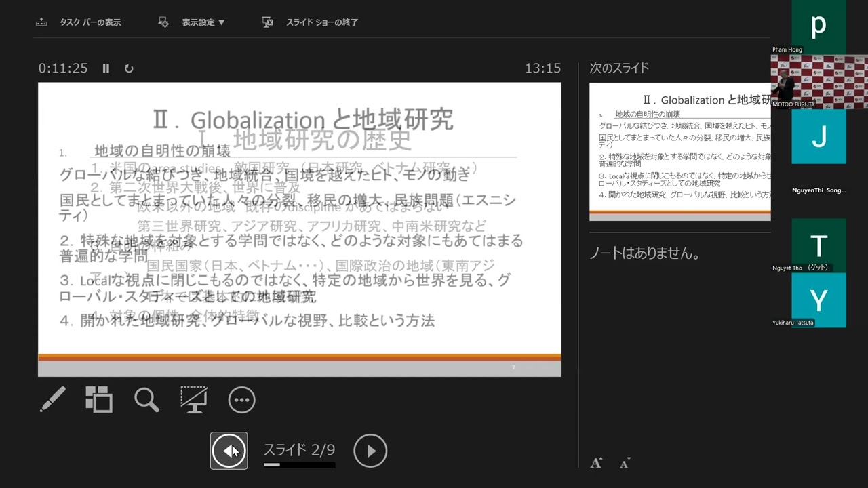Show all slides grid view
Viewport: 868px width, 488px height.
99,400
